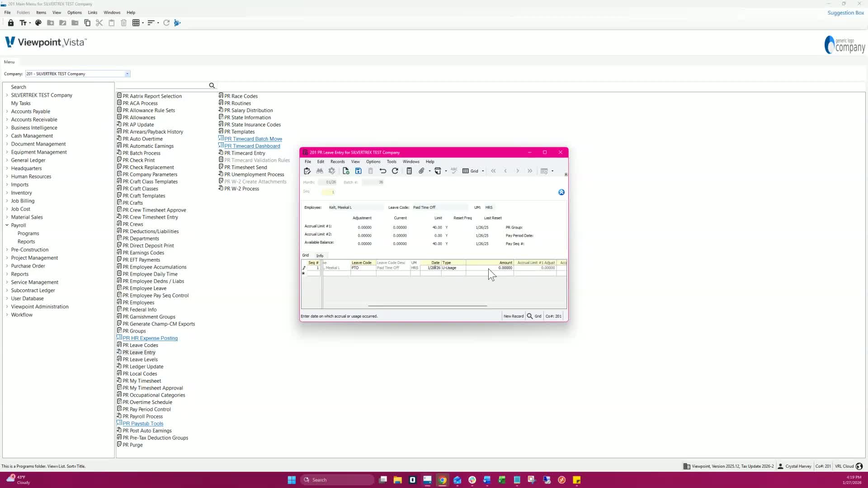
Task: Click the binoculars search icon
Action: click(320, 171)
